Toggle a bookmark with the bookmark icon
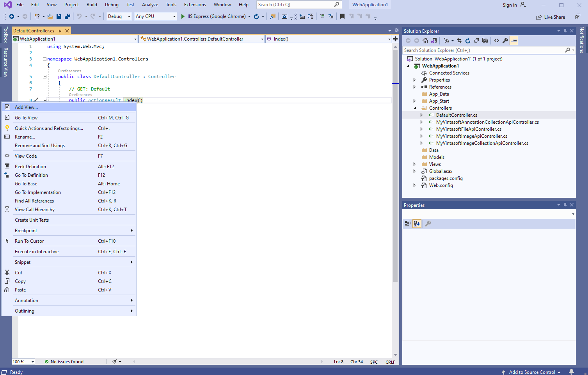Image resolution: width=588 pixels, height=375 pixels. coord(342,16)
